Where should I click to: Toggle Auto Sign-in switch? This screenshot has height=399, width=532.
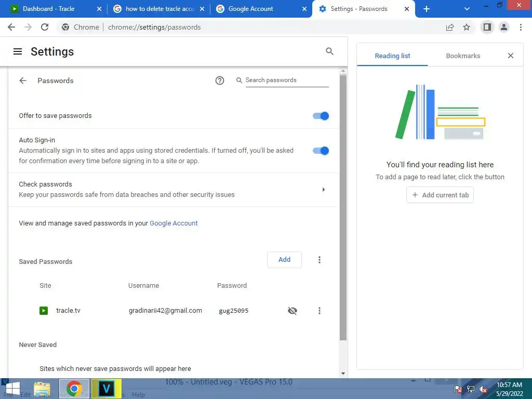click(321, 151)
